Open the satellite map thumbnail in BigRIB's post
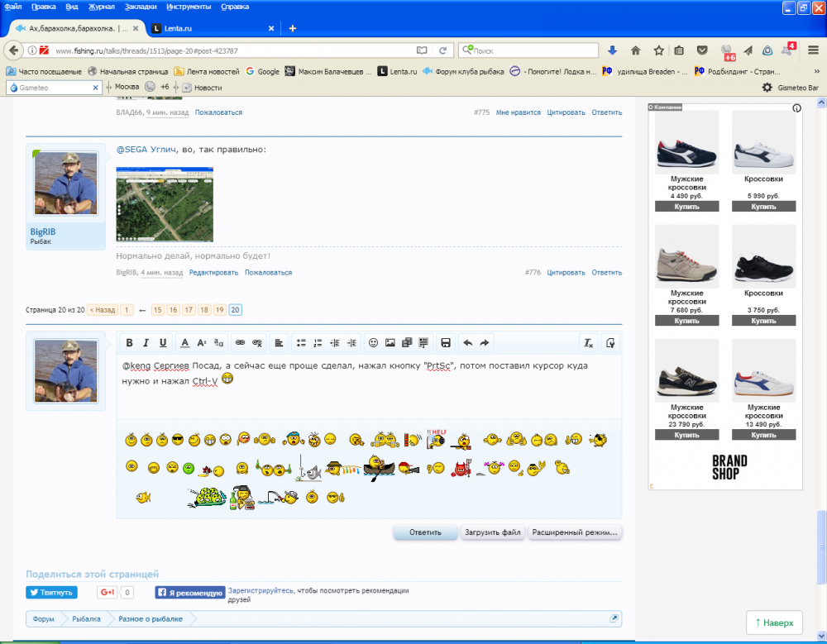The image size is (827, 644). (165, 203)
